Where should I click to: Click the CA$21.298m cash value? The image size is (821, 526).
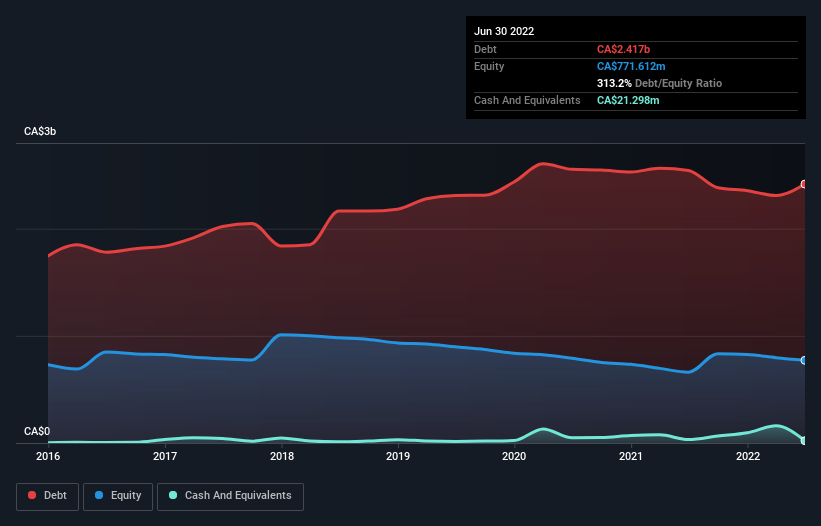(628, 100)
